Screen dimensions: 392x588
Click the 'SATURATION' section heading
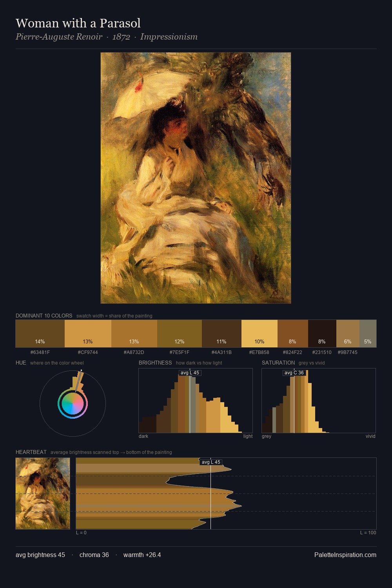click(278, 363)
